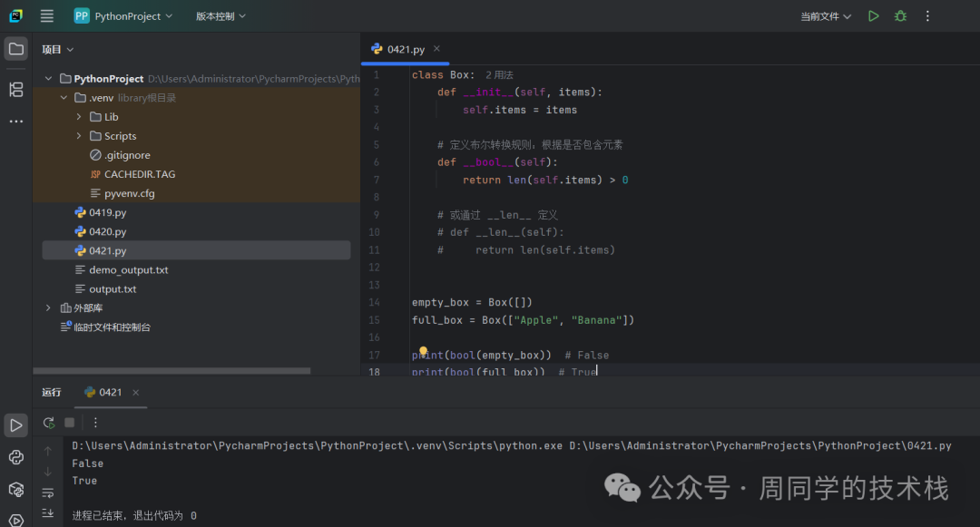This screenshot has height=527, width=980.
Task: Expand the Lib folder
Action: pos(80,117)
